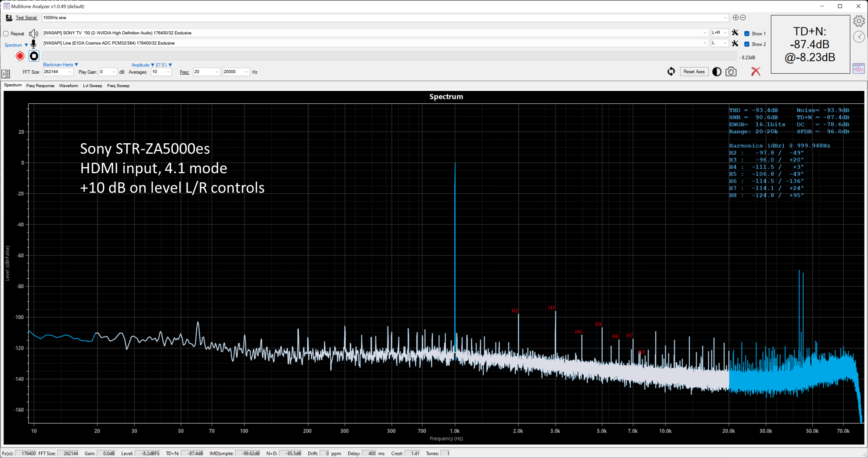This screenshot has height=458, width=868.
Task: Click the load test signal file icon
Action: point(9,18)
